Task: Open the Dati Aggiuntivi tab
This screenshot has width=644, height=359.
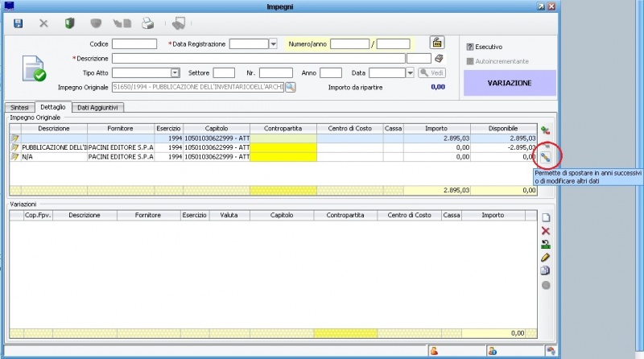Action: (x=97, y=107)
